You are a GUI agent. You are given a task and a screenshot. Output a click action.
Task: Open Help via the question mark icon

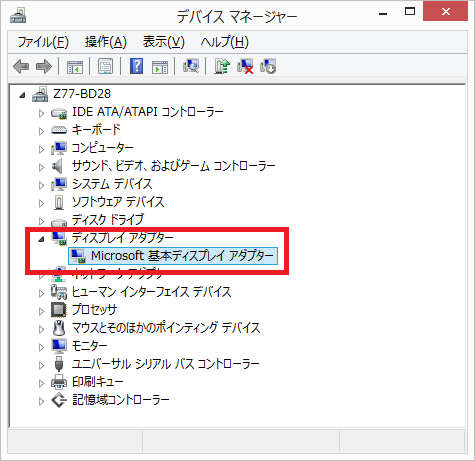pyautogui.click(x=136, y=66)
